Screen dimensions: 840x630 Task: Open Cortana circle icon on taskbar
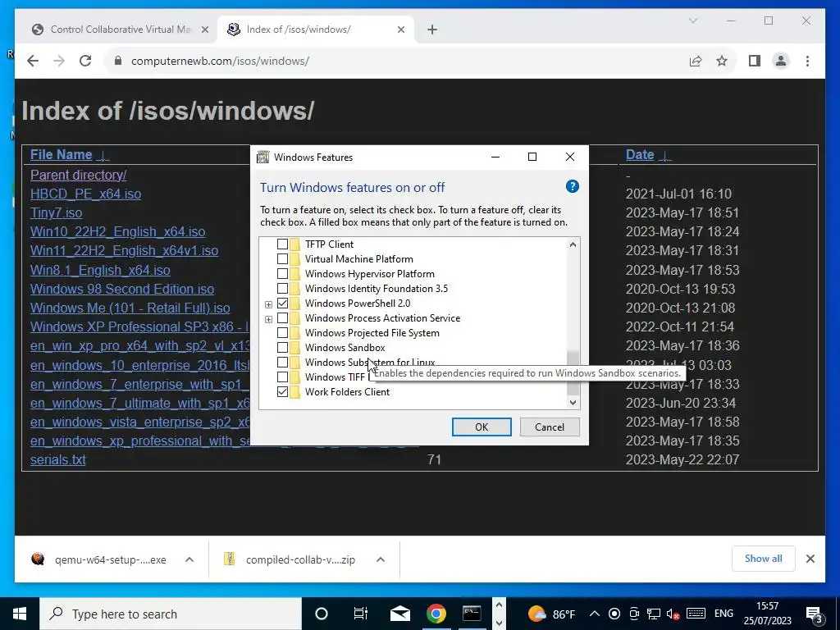pos(322,614)
